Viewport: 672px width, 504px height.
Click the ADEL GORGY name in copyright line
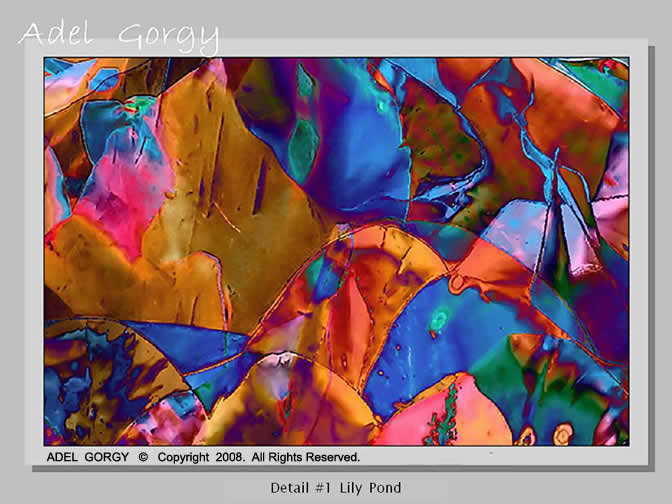pyautogui.click(x=88, y=457)
